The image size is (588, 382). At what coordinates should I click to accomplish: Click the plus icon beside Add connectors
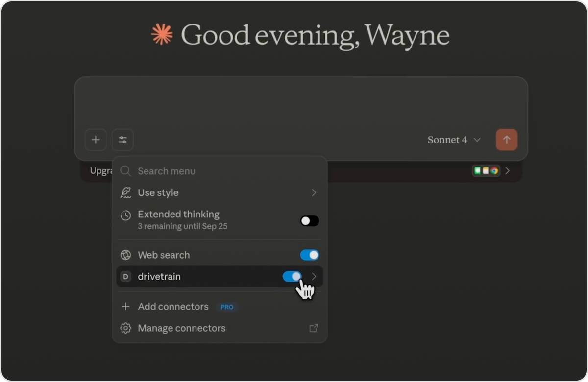(126, 307)
